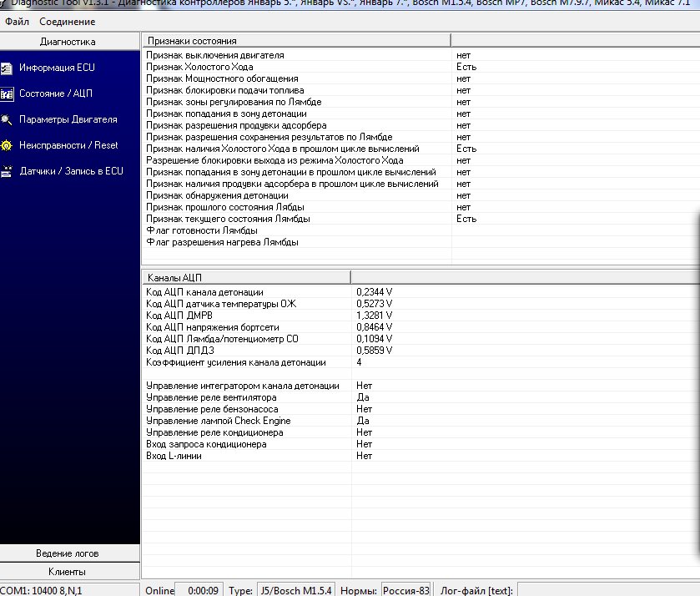The height and width of the screenshot is (596, 700).
Task: Select row Управление реле вентилятора
Action: (x=421, y=397)
